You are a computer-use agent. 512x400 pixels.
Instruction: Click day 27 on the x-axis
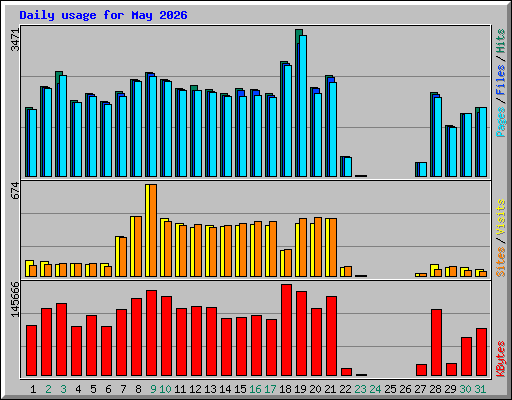(420, 389)
